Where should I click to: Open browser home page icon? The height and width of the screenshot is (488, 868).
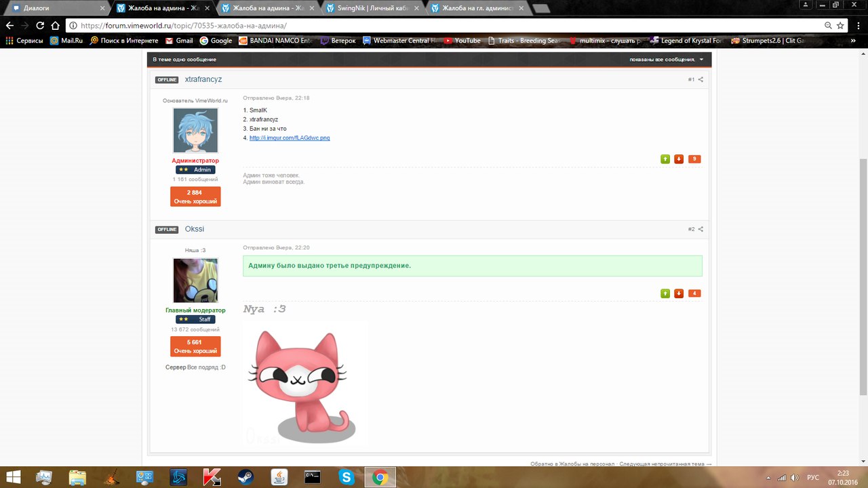pos(56,26)
